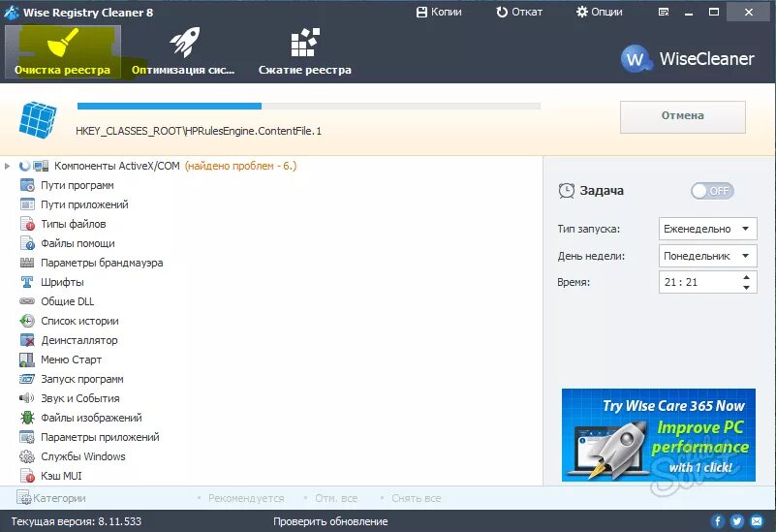Click the Службы Windows gear icon
The width and height of the screenshot is (776, 532).
pyautogui.click(x=27, y=456)
